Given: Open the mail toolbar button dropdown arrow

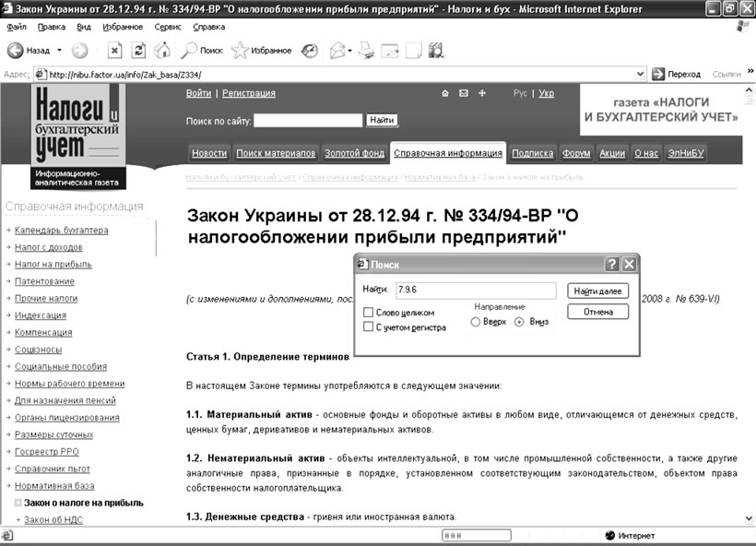Looking at the screenshot, I should click(350, 50).
